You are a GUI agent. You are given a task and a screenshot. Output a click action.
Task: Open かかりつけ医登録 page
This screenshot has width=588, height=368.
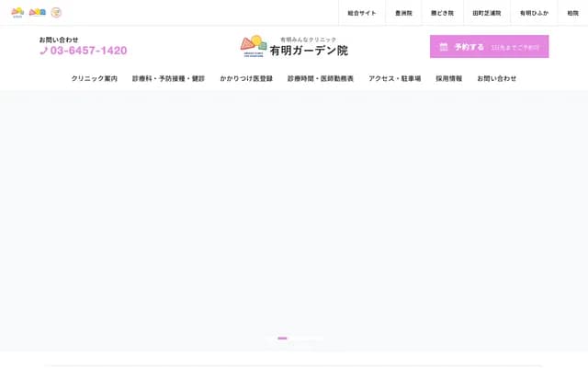(246, 79)
